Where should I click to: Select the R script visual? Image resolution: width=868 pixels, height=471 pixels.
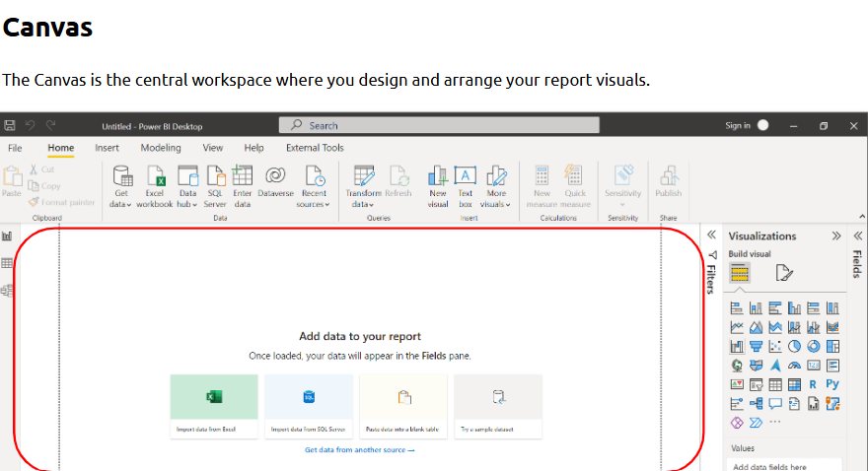813,384
